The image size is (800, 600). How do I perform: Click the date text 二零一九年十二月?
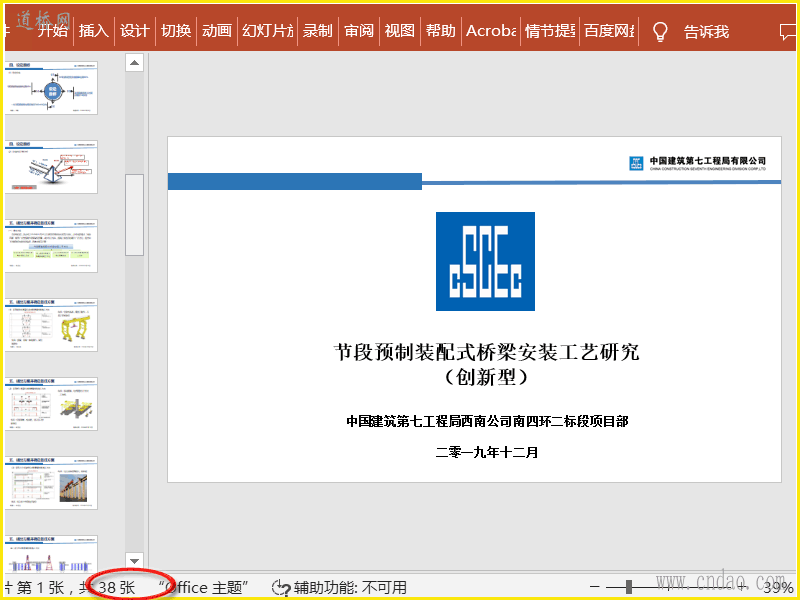487,452
